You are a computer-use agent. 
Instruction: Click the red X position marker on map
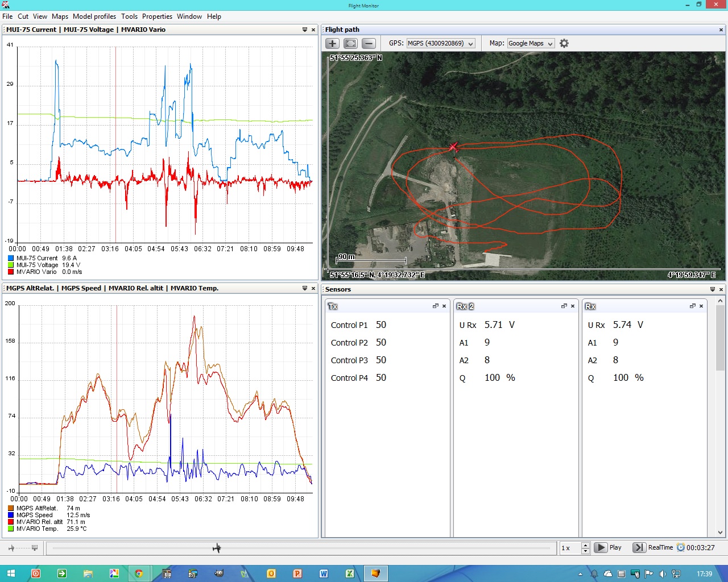[x=453, y=147]
